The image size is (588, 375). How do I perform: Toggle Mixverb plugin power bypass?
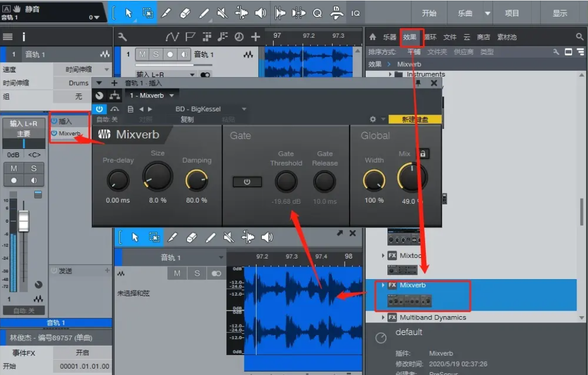click(99, 109)
